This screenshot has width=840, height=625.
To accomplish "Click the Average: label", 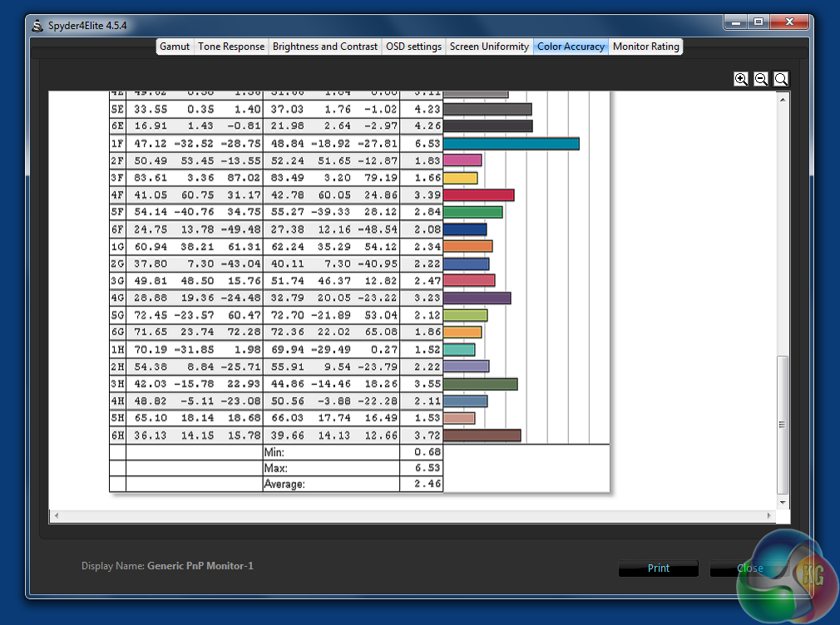I will coord(284,485).
